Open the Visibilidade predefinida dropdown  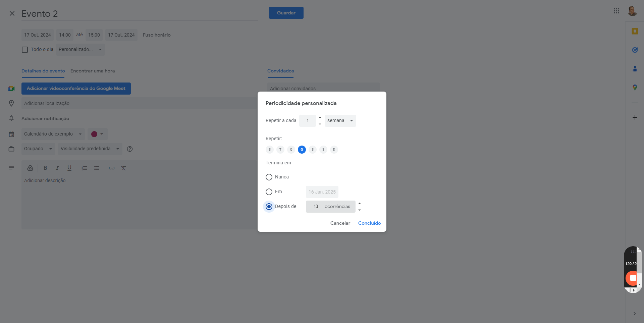(90, 149)
